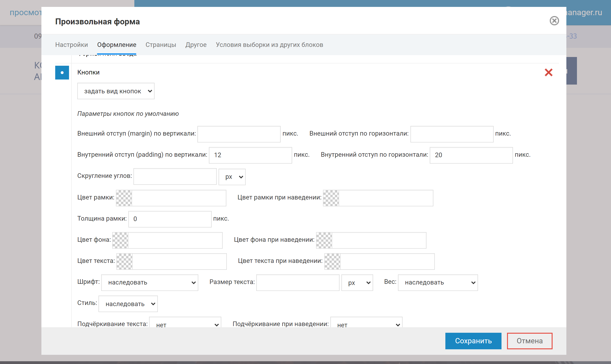Expand the Стиль dropdown

(128, 304)
